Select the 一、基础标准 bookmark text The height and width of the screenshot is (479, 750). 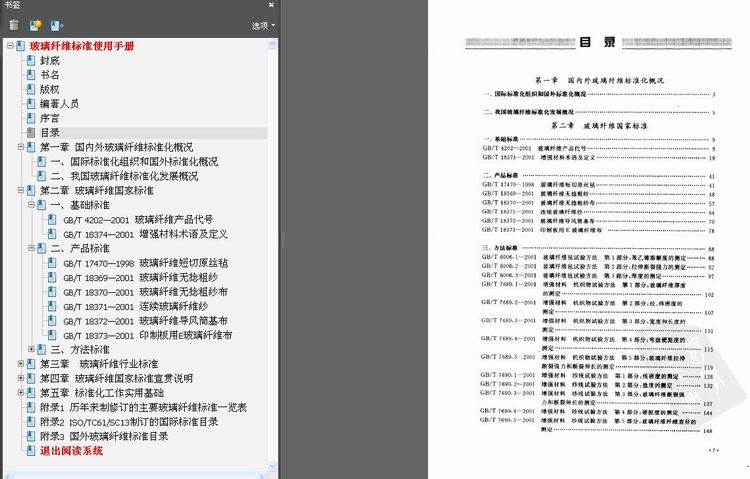[x=80, y=205]
